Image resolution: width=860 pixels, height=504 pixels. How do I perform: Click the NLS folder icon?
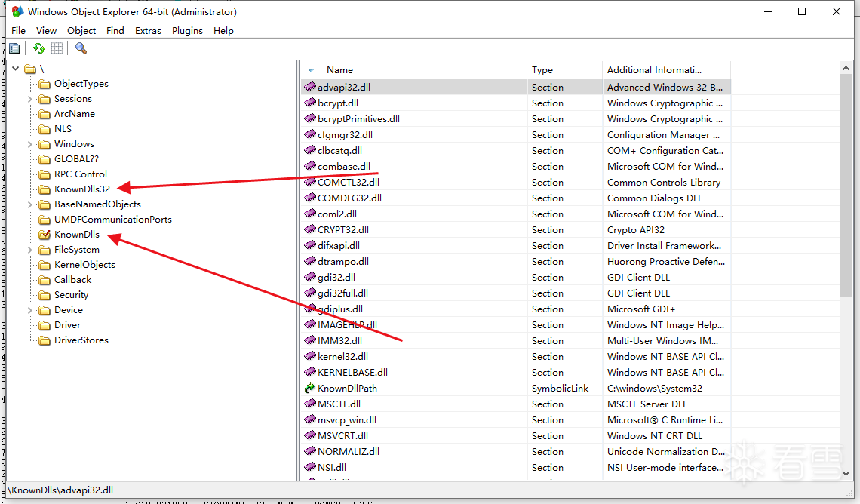[x=45, y=130]
